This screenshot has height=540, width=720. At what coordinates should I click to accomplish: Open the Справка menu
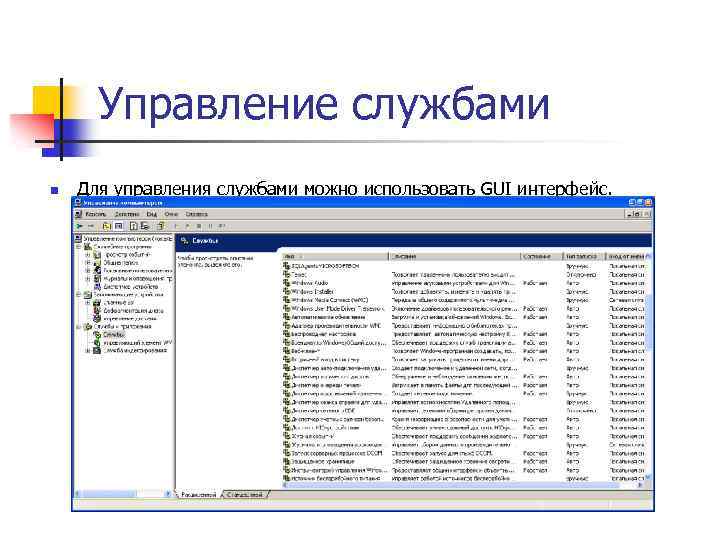[x=197, y=214]
